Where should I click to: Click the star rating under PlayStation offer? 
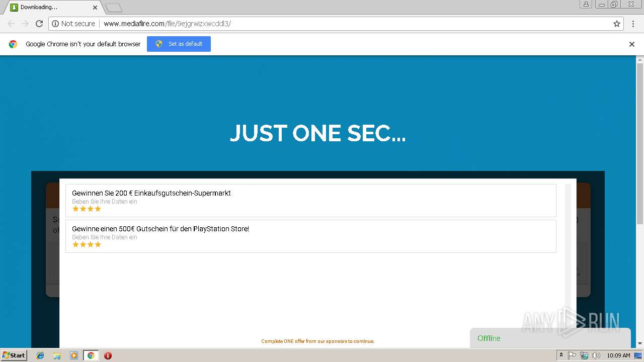[x=87, y=244]
